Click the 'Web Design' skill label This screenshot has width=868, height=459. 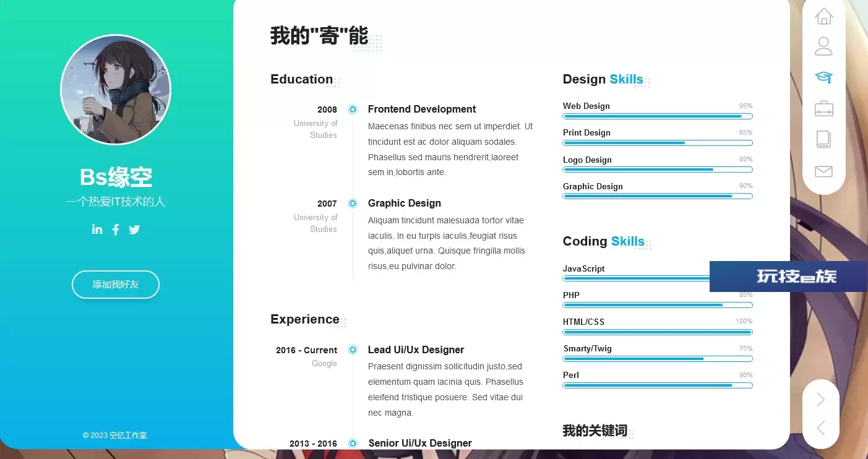click(x=586, y=106)
